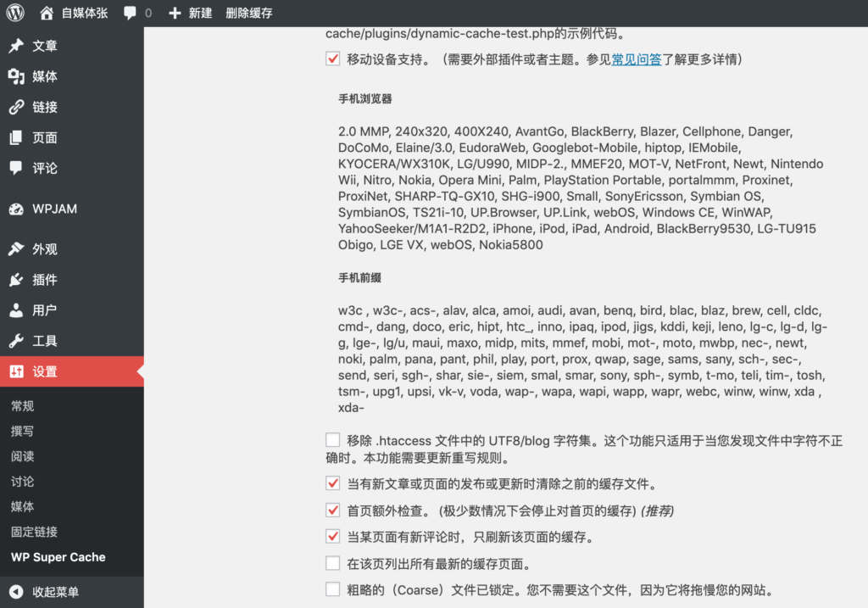Click the 页面 menu label
The width and height of the screenshot is (868, 608).
click(x=45, y=137)
